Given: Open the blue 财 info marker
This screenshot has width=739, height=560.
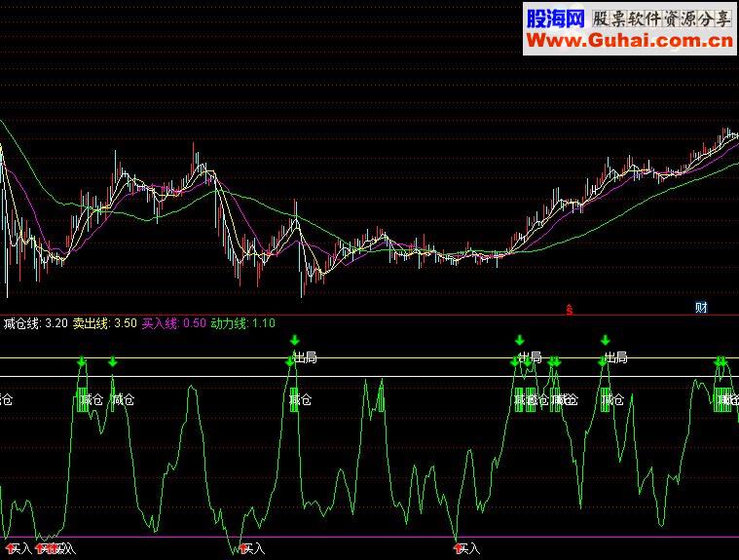Looking at the screenshot, I should pos(701,308).
